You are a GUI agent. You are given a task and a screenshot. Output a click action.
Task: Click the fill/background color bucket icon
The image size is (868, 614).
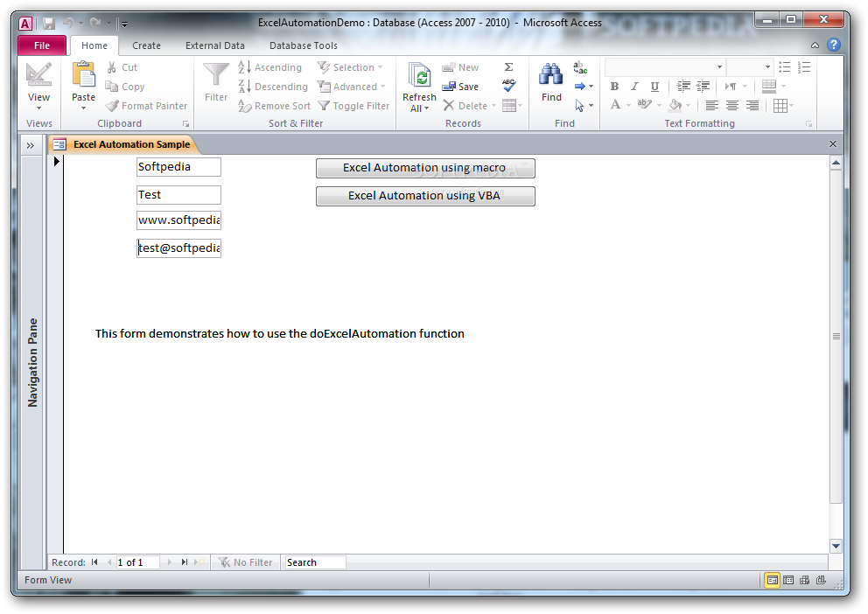pyautogui.click(x=675, y=105)
